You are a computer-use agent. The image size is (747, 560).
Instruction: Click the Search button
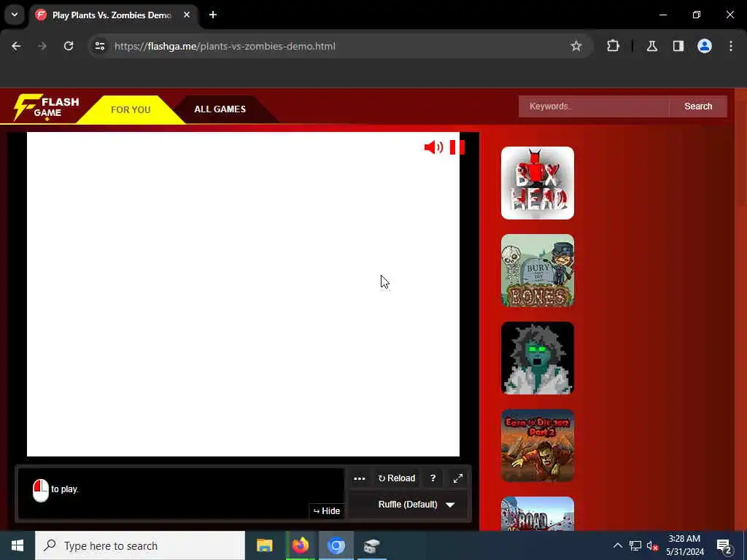[x=698, y=106]
